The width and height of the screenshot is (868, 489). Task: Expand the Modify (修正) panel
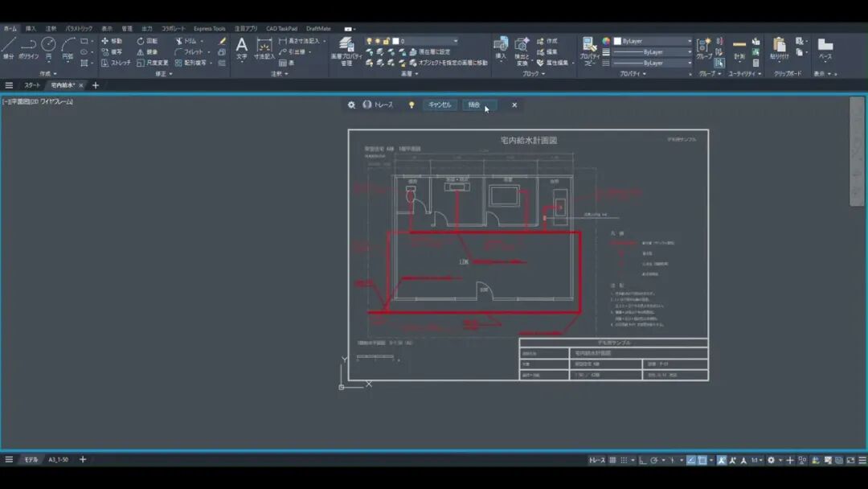click(x=164, y=74)
